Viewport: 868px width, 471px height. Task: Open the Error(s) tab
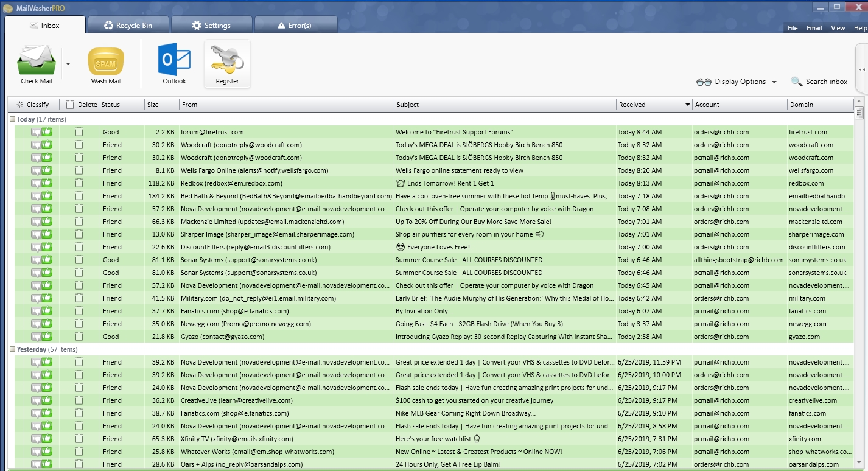point(295,25)
